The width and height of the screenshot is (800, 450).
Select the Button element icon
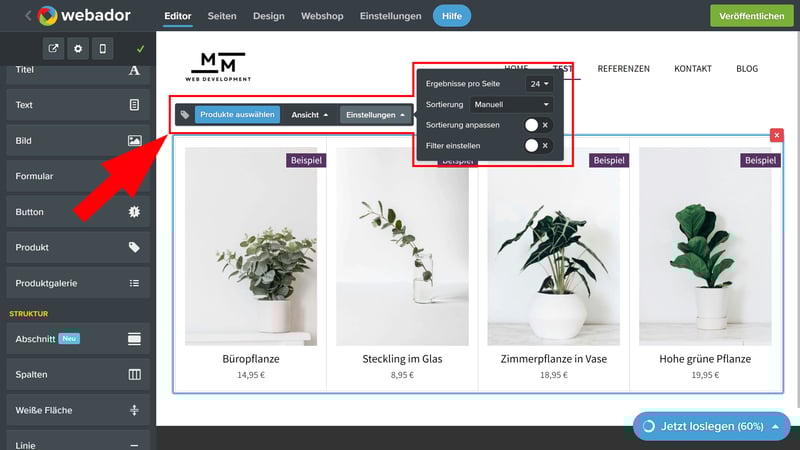pos(134,212)
